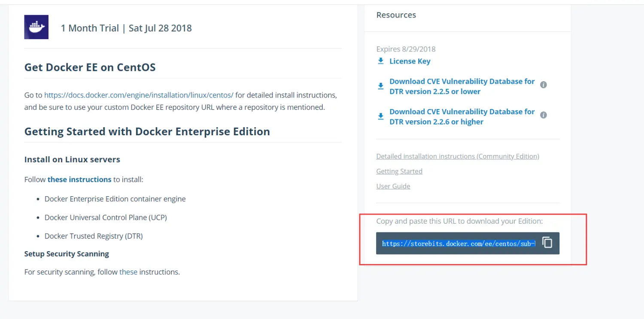The width and height of the screenshot is (644, 319).
Task: Open the Getting Started resource link
Action: pyautogui.click(x=399, y=171)
